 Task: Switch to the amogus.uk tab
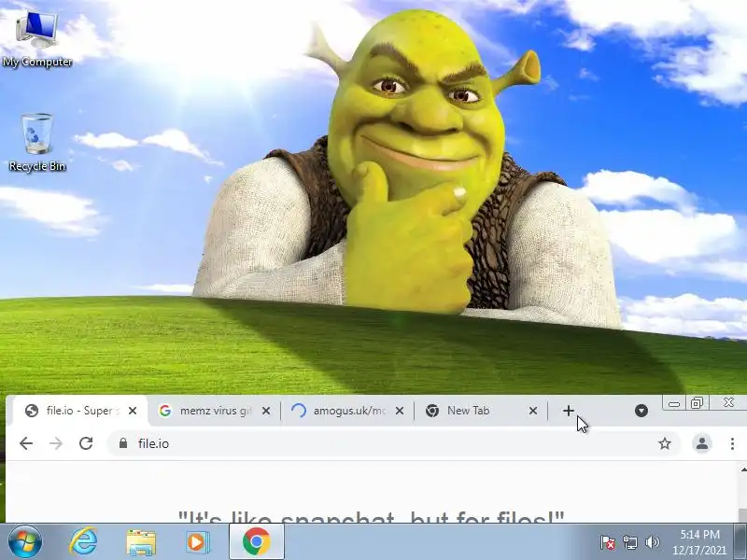(348, 411)
